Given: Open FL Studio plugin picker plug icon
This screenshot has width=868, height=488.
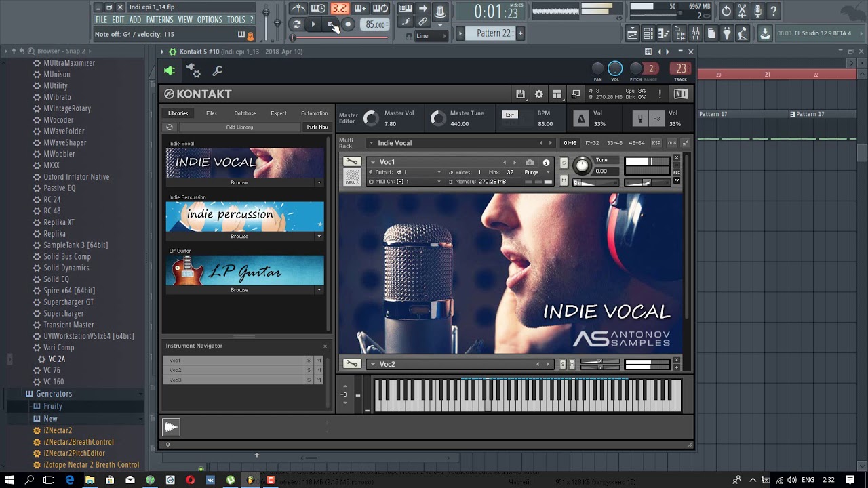Looking at the screenshot, I should pyautogui.click(x=727, y=33).
